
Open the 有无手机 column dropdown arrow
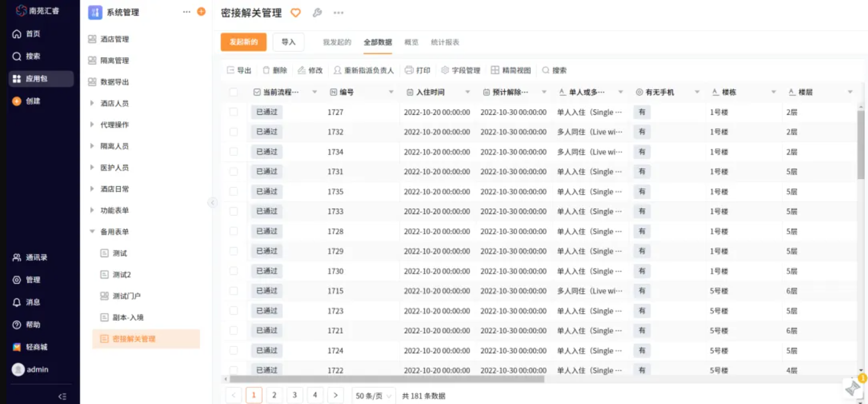697,92
